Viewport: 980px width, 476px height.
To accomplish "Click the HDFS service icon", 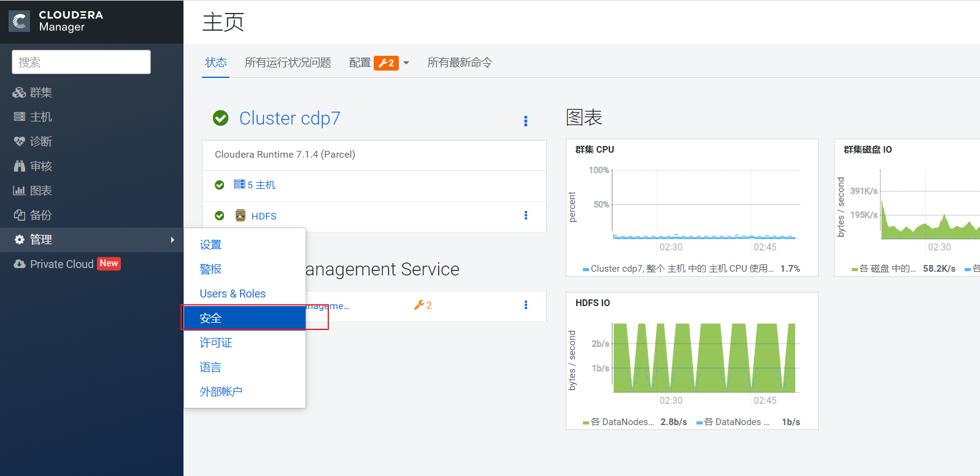I will pos(241,216).
